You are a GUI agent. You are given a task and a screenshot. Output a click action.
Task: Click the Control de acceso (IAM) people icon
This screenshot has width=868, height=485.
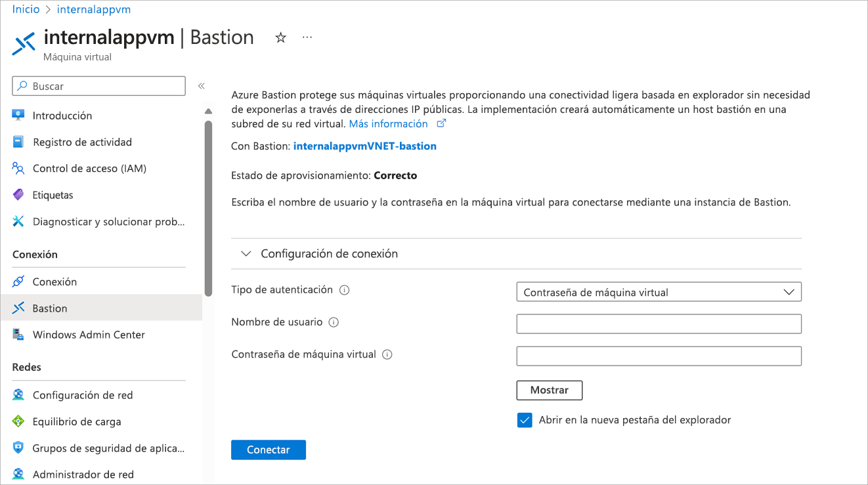[x=18, y=169]
